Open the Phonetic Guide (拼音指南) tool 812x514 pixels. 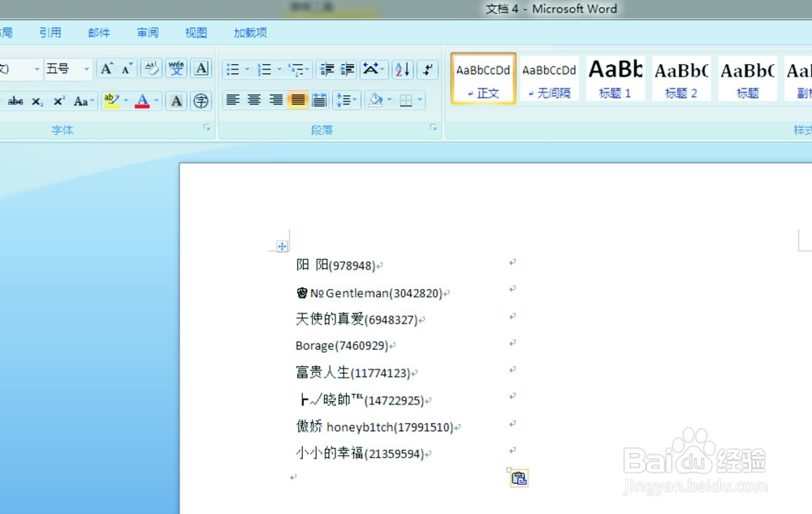[176, 68]
